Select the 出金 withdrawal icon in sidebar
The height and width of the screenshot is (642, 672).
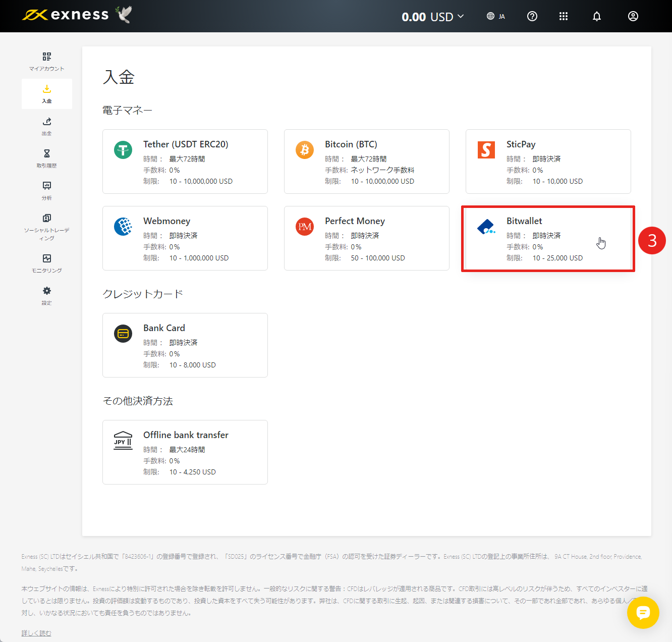(x=46, y=126)
